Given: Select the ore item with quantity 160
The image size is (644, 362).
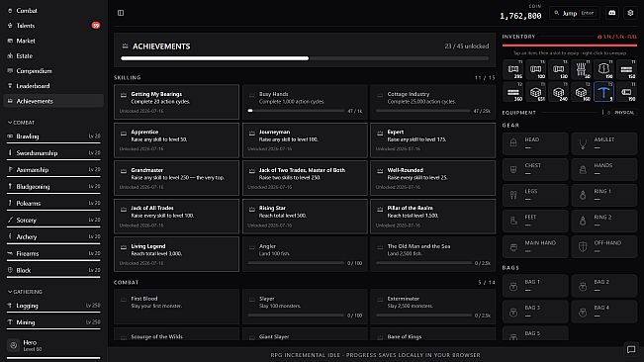Looking at the screenshot, I should pyautogui.click(x=581, y=92).
